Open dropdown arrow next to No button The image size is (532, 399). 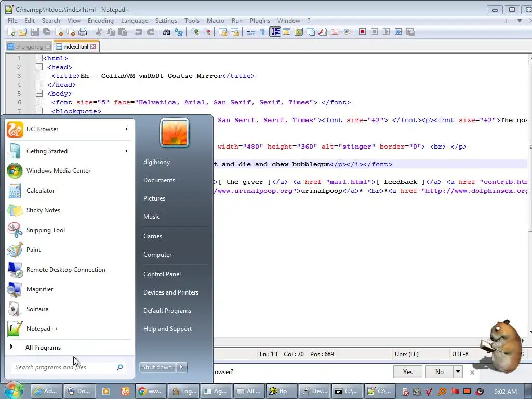pyautogui.click(x=458, y=371)
